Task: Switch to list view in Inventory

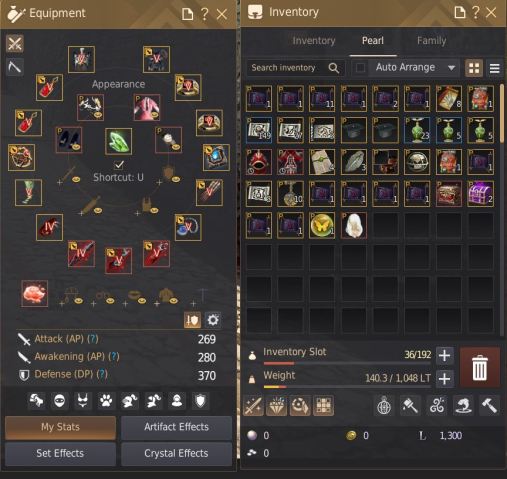Action: pos(495,68)
